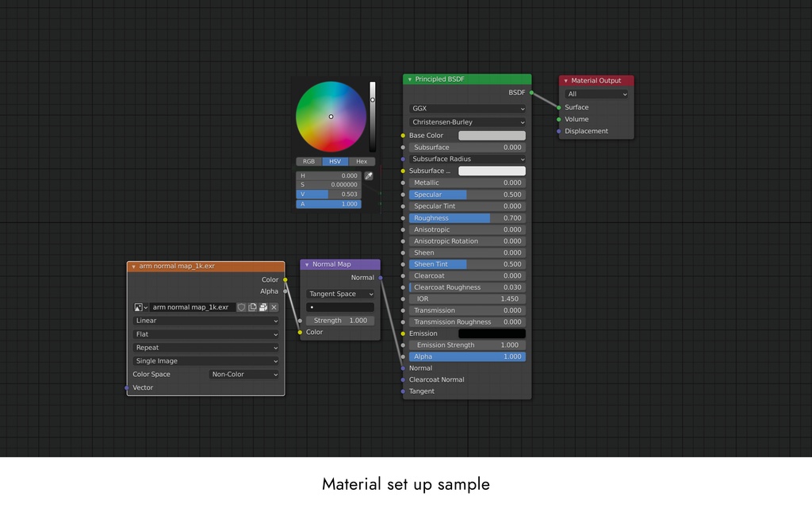Click the Normal Map UV map field
Image resolution: width=812 pixels, height=508 pixels.
[339, 307]
